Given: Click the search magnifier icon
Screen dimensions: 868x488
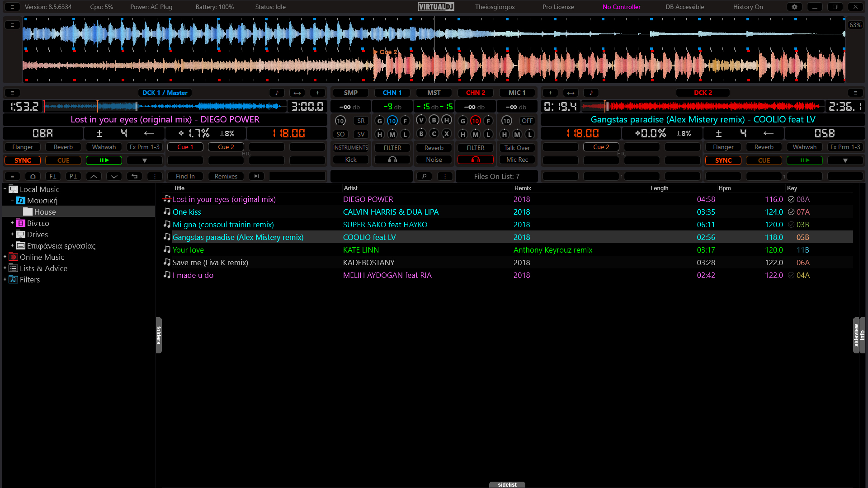Looking at the screenshot, I should point(424,176).
